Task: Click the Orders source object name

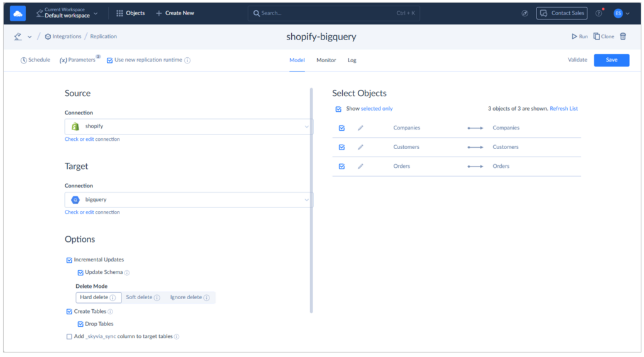Action: [402, 166]
